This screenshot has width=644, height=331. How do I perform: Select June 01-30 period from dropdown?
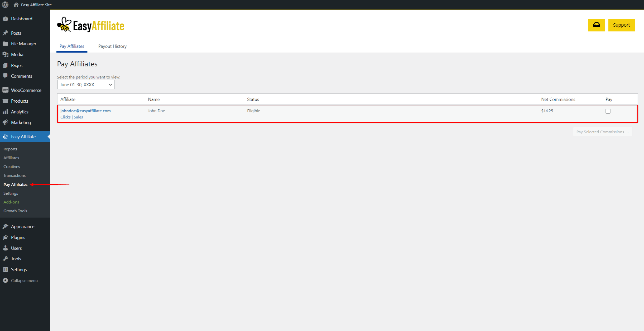[85, 85]
